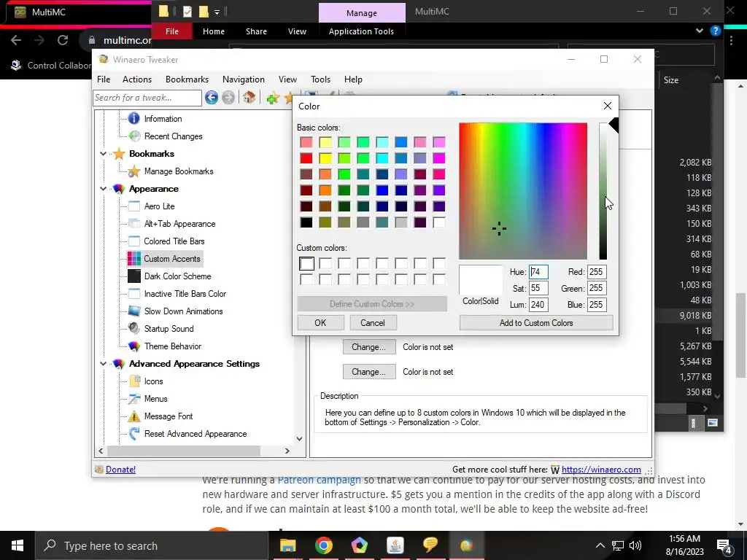This screenshot has height=560, width=747.
Task: Pick the white basic color swatch
Action: (438, 222)
